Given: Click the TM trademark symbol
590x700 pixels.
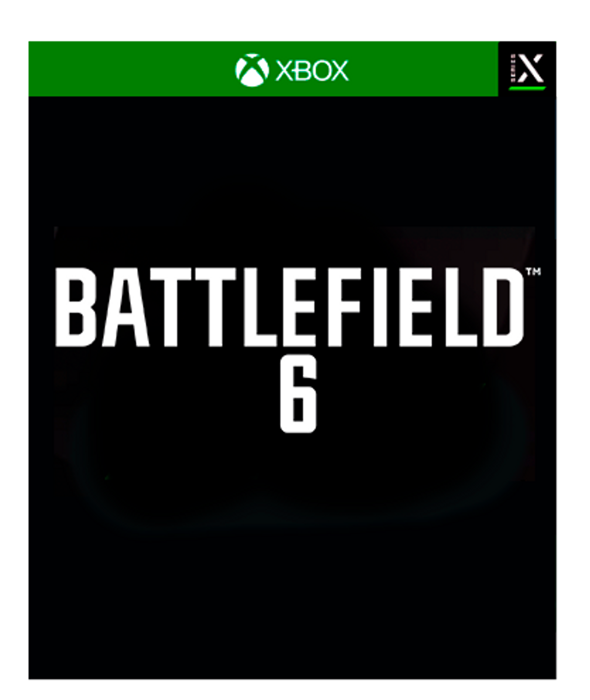Looking at the screenshot, I should (x=533, y=271).
